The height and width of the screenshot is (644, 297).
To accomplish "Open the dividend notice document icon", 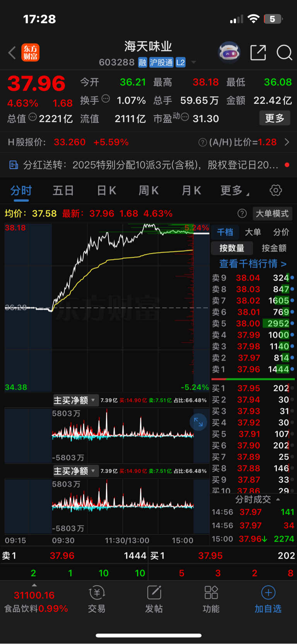I will click(x=14, y=165).
